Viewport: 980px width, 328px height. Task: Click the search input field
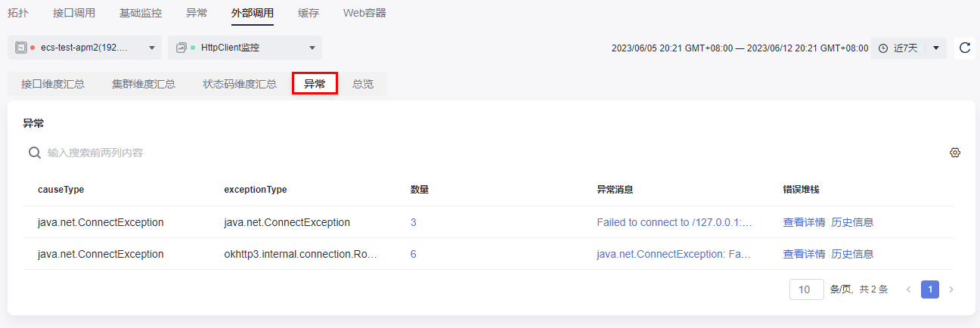(302, 153)
